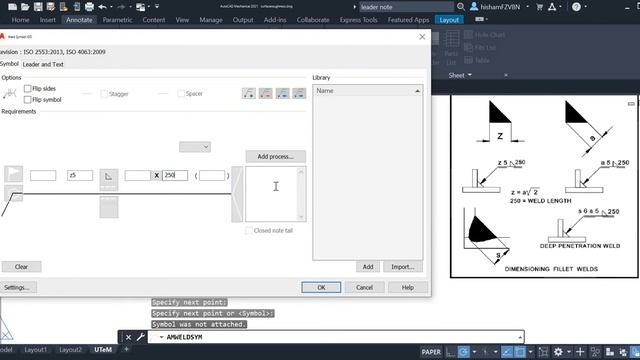Click the fourth weld layout icon above Add process
Viewport: 640px width, 360px height.
(x=299, y=93)
